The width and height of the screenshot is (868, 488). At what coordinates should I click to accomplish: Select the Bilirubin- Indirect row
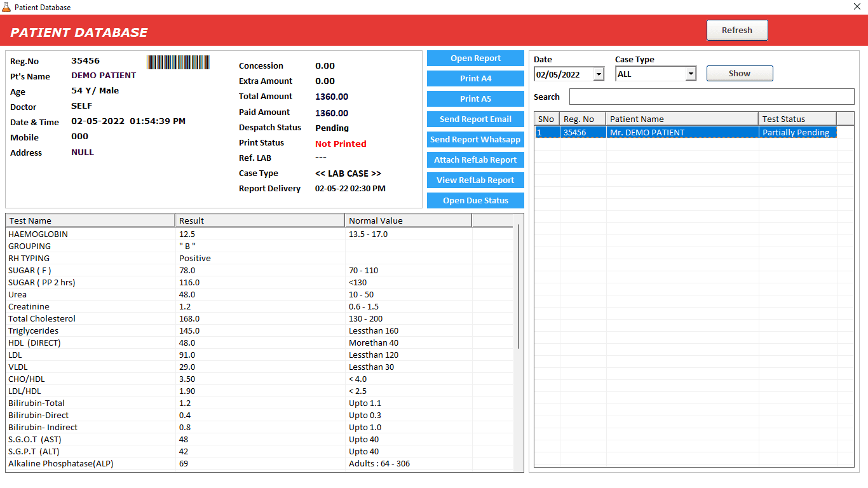click(x=259, y=427)
